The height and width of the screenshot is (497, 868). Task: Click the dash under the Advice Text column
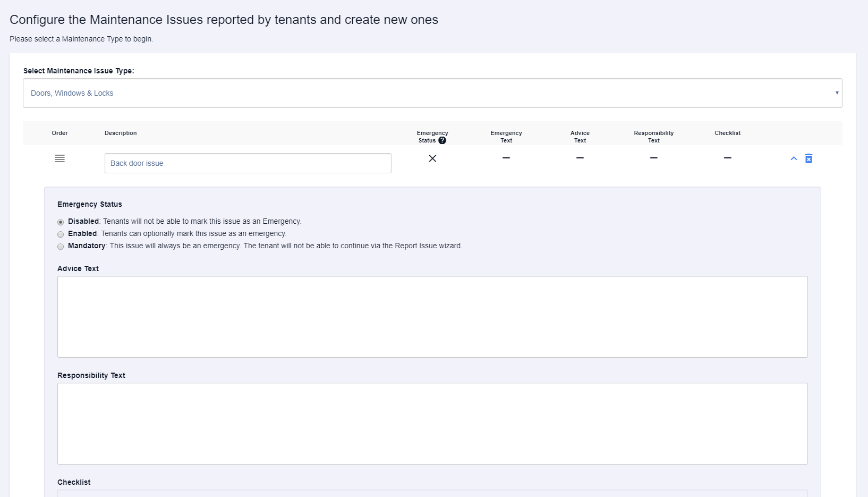tap(580, 158)
